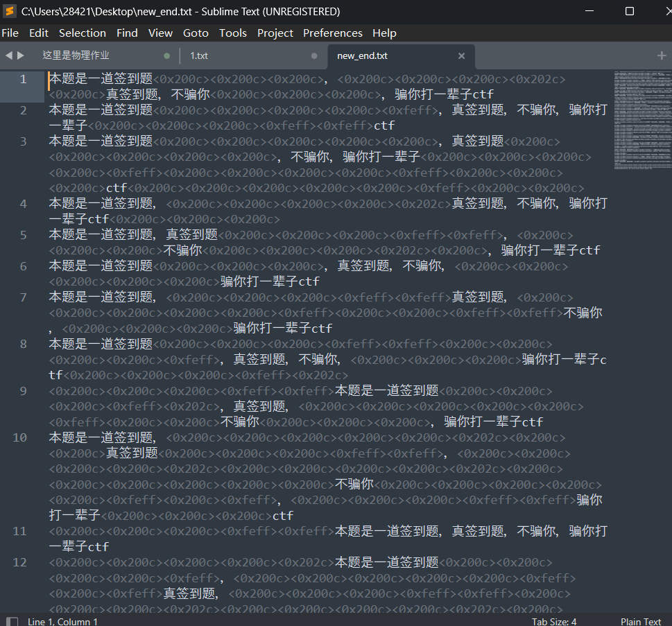This screenshot has width=672, height=626.
Task: Open the Preferences menu
Action: tap(333, 33)
